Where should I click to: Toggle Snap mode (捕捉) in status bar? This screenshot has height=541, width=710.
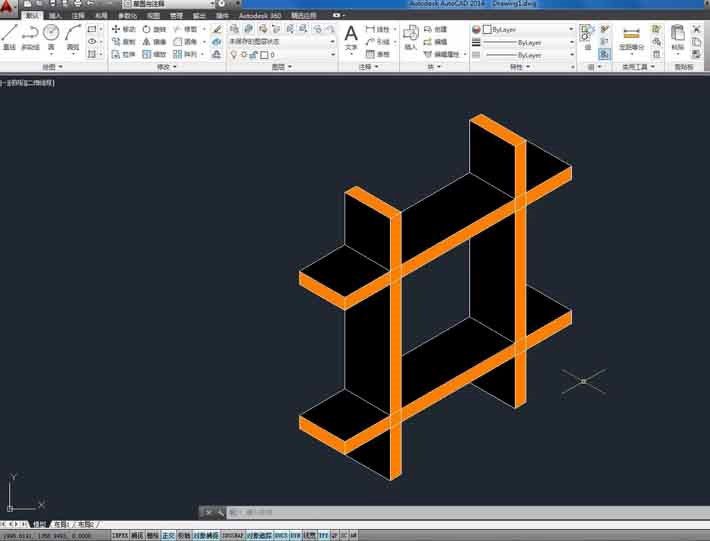pos(137,536)
